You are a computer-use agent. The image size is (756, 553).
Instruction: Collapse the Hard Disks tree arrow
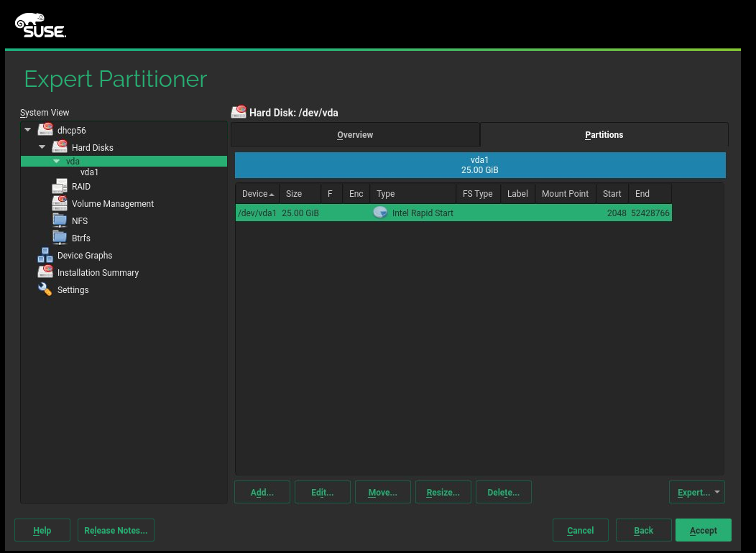coord(42,147)
